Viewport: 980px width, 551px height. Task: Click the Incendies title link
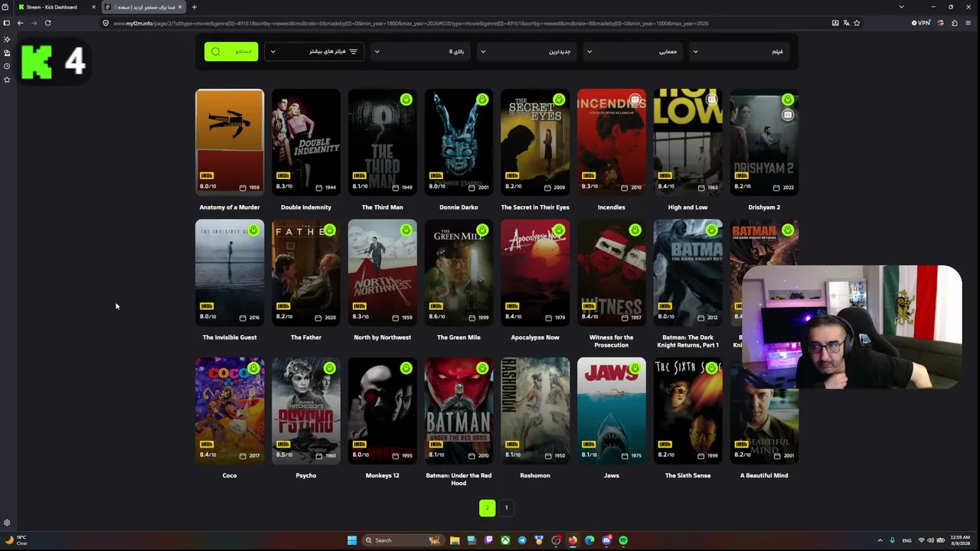pos(611,207)
